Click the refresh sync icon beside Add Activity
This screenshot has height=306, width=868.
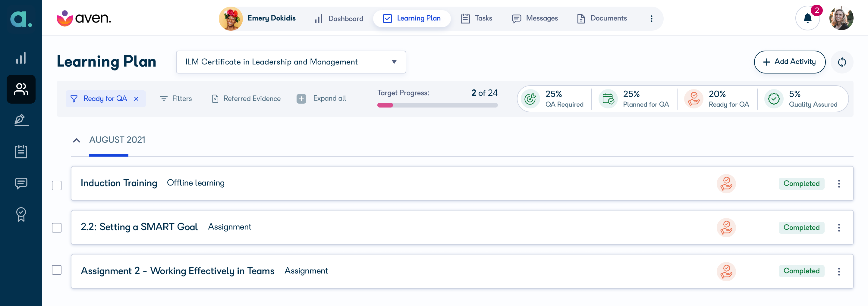[x=842, y=62]
